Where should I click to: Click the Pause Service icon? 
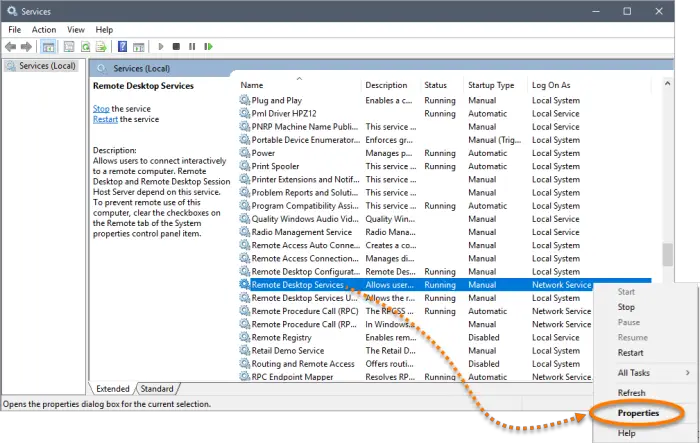click(192, 46)
